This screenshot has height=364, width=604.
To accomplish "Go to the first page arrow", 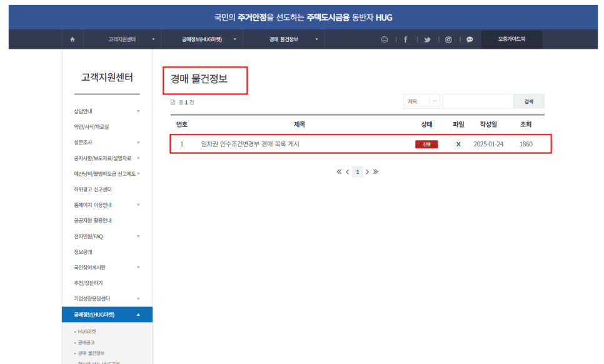I will tap(339, 171).
